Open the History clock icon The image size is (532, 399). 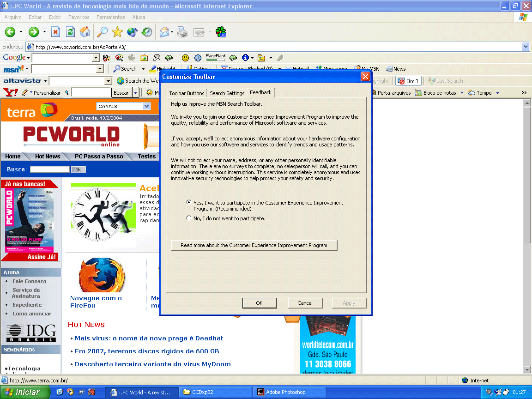(x=147, y=32)
